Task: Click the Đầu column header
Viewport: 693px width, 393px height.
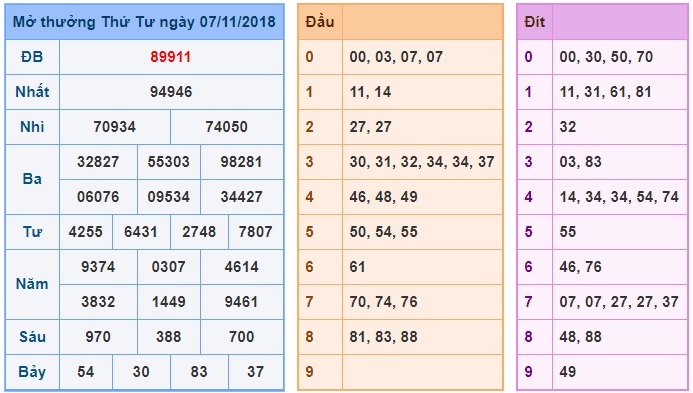Action: pos(320,22)
